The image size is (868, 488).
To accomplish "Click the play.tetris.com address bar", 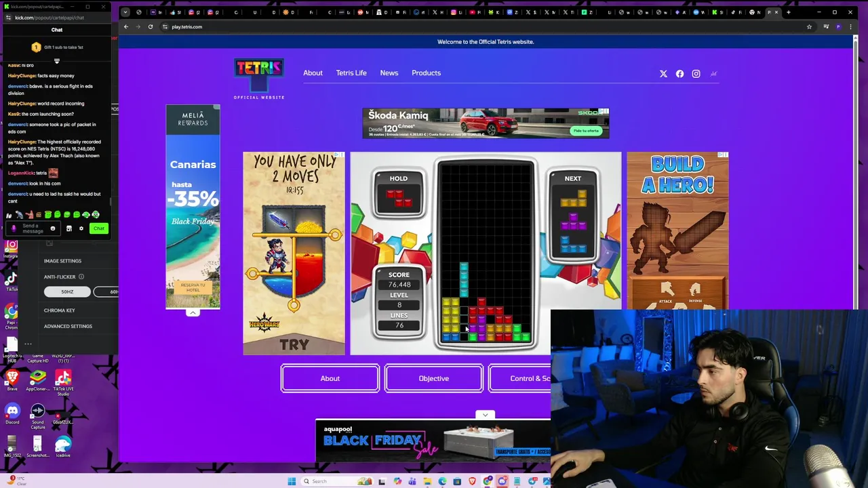I will coord(481,26).
